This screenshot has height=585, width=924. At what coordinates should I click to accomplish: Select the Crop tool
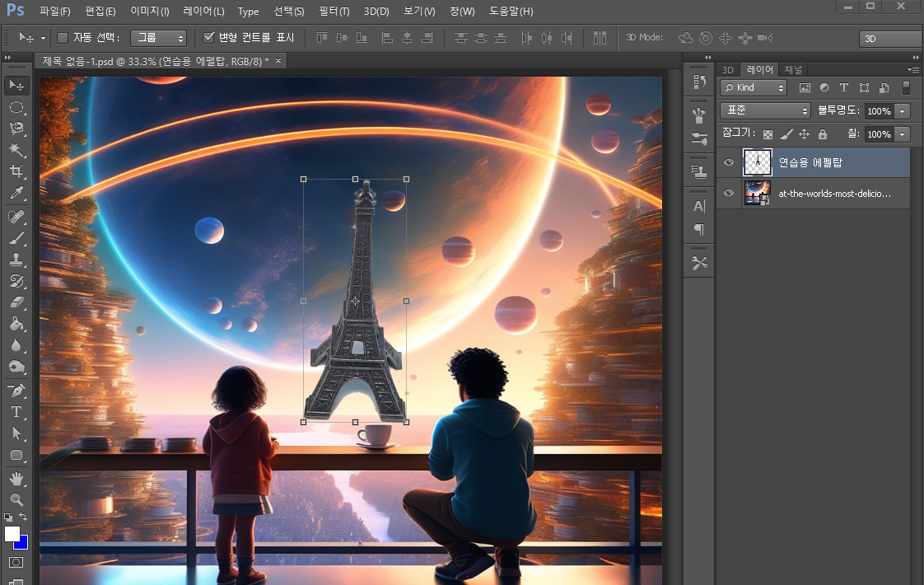(x=16, y=171)
